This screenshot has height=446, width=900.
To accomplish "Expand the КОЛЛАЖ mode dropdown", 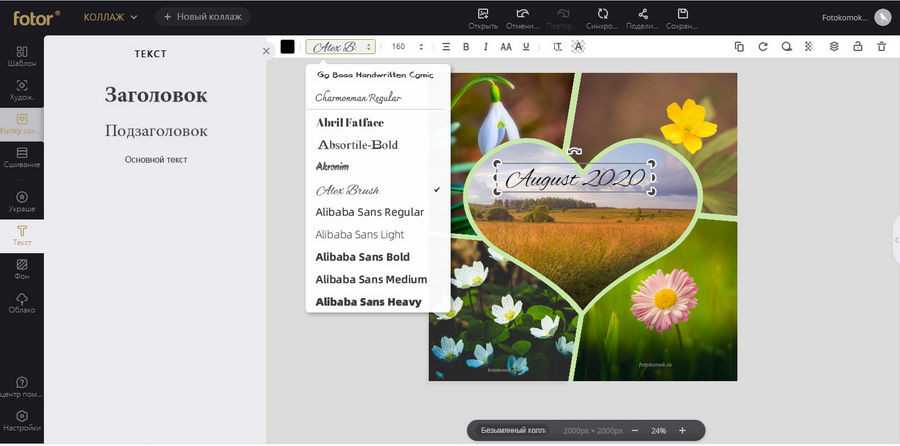I will pyautogui.click(x=110, y=17).
